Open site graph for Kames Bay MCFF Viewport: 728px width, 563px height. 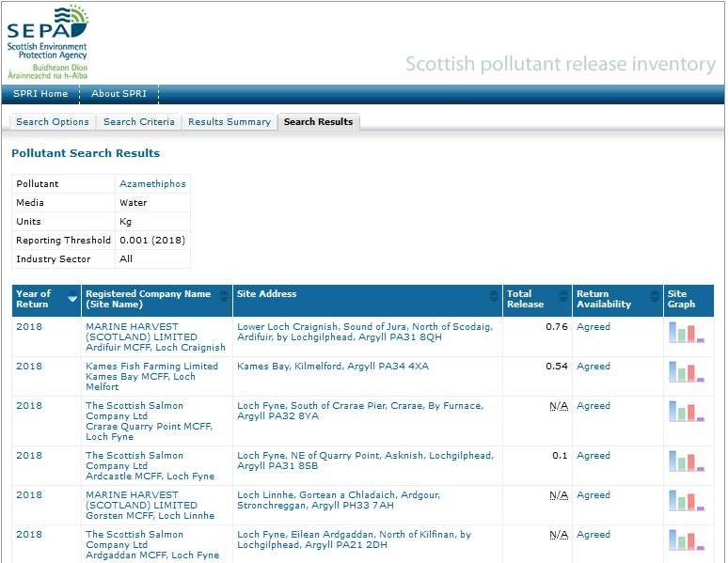coord(686,371)
